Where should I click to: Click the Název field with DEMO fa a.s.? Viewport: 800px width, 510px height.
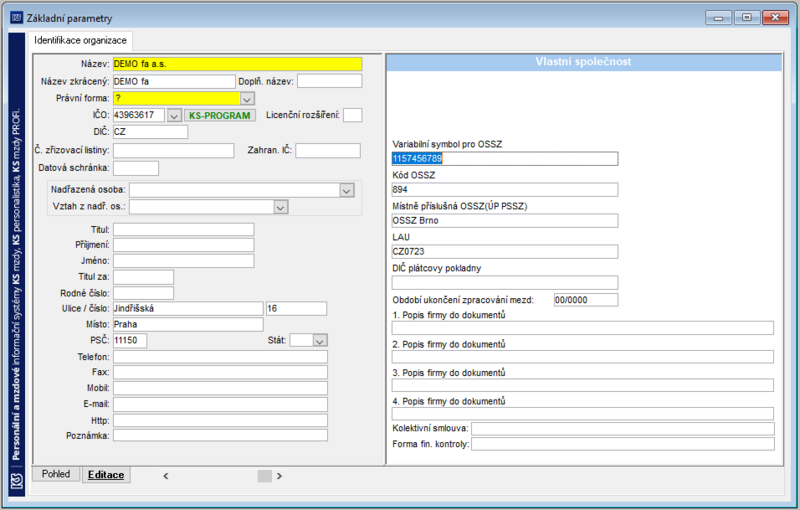pyautogui.click(x=237, y=64)
